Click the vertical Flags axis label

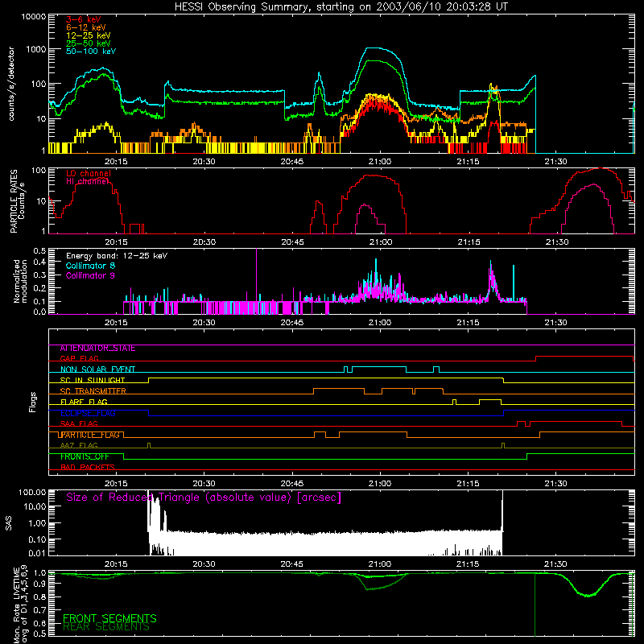point(32,402)
